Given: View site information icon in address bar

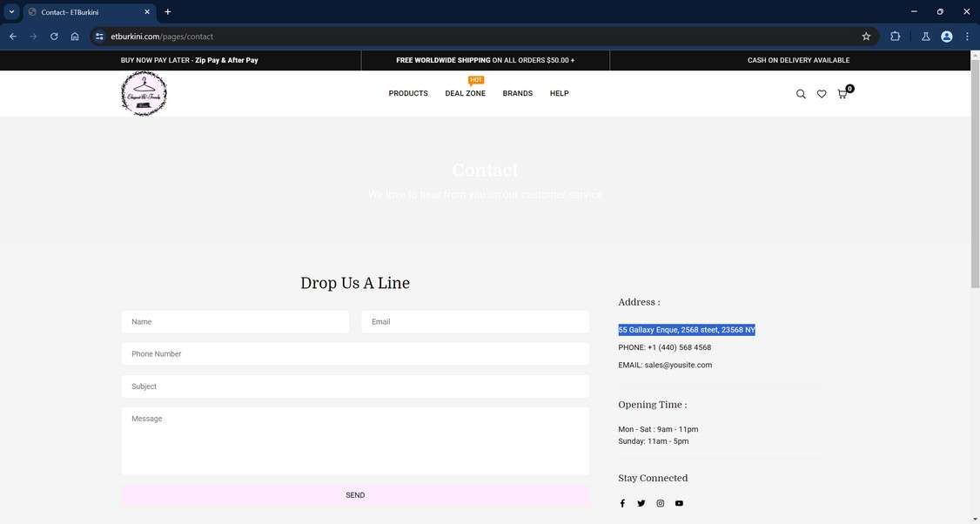Looking at the screenshot, I should pyautogui.click(x=99, y=37).
